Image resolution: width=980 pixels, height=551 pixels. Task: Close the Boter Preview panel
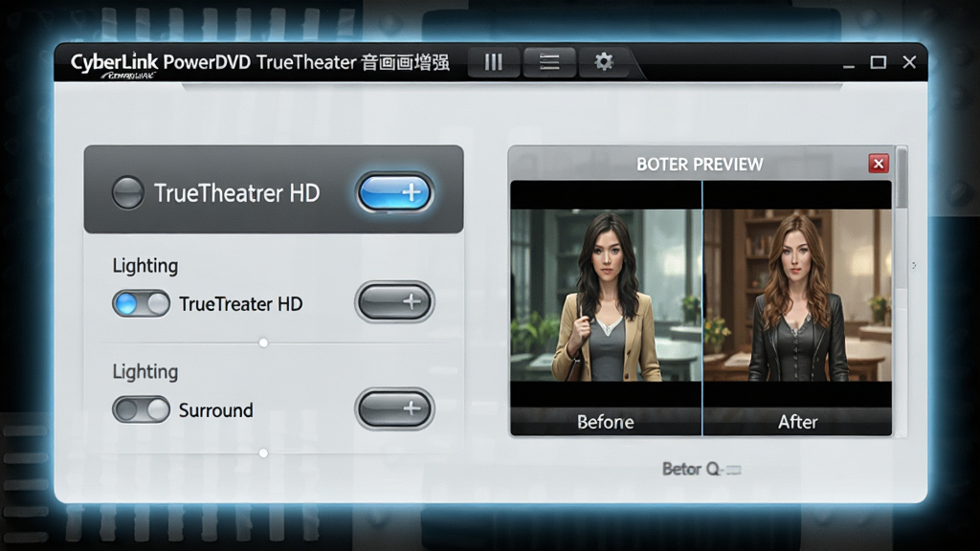pyautogui.click(x=879, y=164)
